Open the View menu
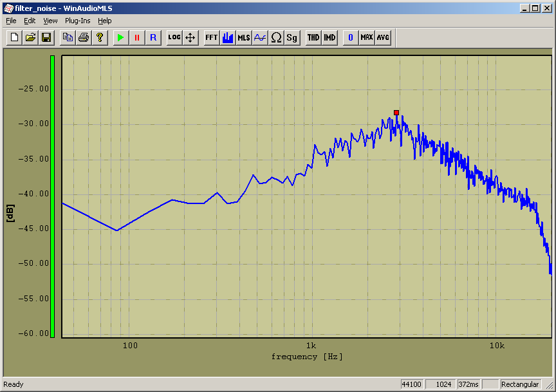Screen dimensions: 556x392 50,21
